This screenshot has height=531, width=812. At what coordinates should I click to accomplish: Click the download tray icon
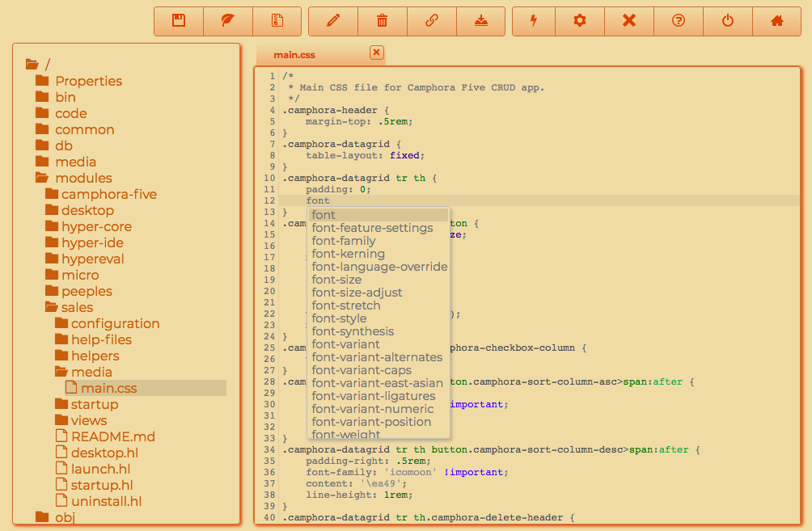click(480, 21)
